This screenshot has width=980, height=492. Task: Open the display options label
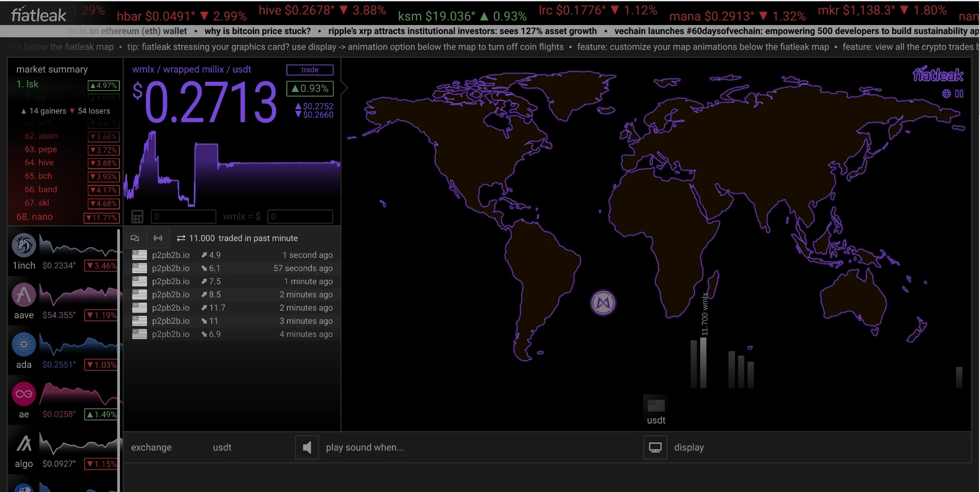[689, 448]
